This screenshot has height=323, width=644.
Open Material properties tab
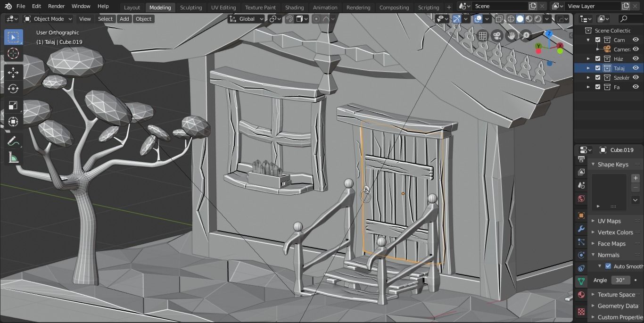581,295
